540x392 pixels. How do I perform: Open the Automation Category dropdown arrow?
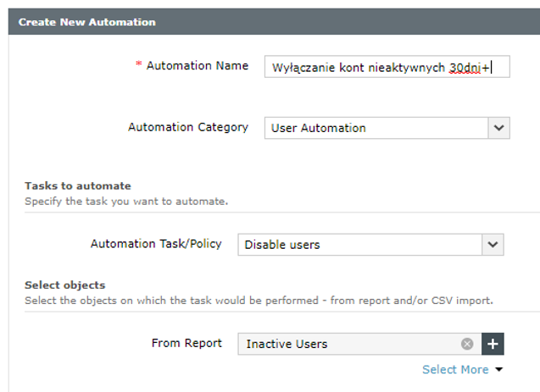[x=498, y=128]
